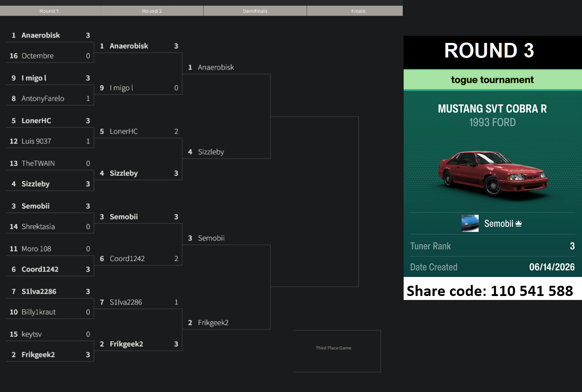
Task: Select the Semifinals tab
Action: pyautogui.click(x=255, y=11)
